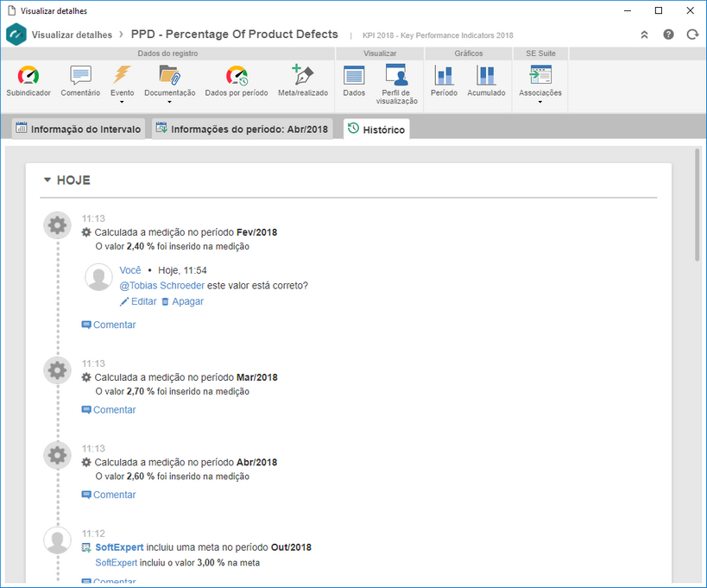The width and height of the screenshot is (707, 588).
Task: Open the Informações do período: Abr/2018 tab
Action: click(242, 129)
